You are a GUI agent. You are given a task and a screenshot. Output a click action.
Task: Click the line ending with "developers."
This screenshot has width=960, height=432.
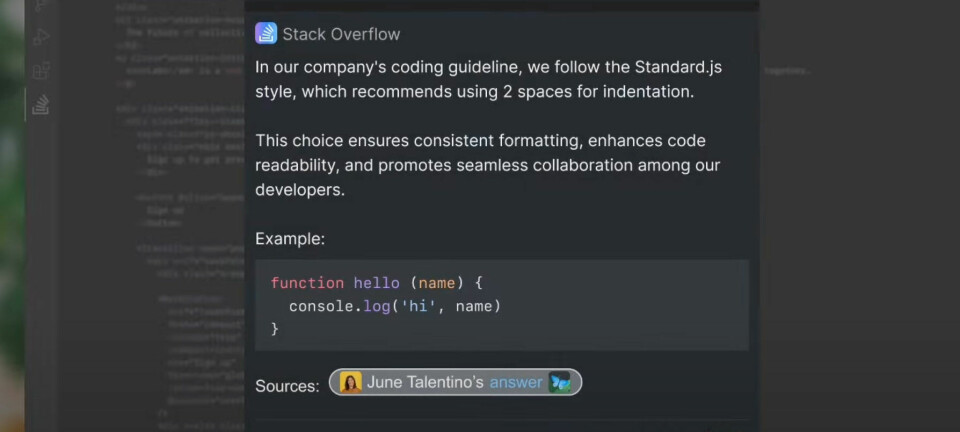pyautogui.click(x=300, y=190)
